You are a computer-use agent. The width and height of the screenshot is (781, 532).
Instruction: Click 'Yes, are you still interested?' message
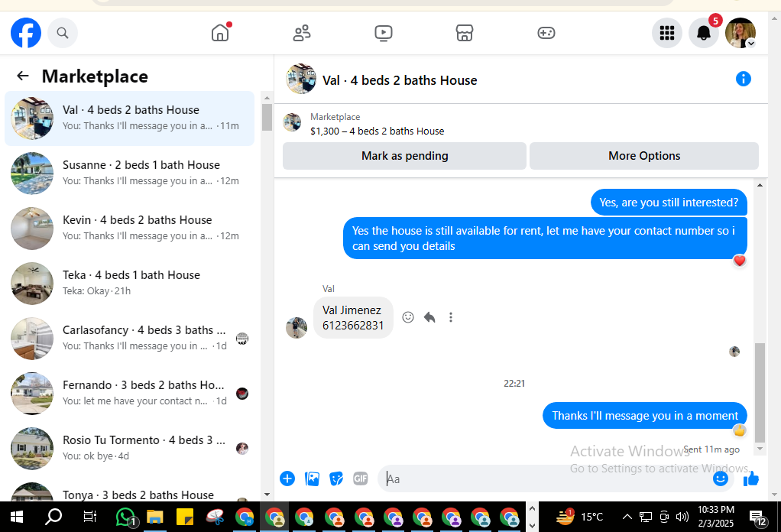click(669, 203)
